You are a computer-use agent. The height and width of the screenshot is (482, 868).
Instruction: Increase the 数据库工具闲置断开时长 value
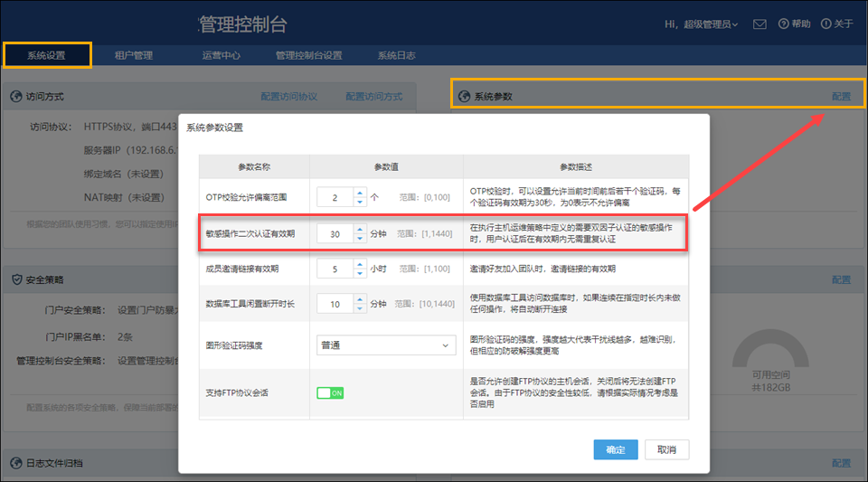(360, 299)
